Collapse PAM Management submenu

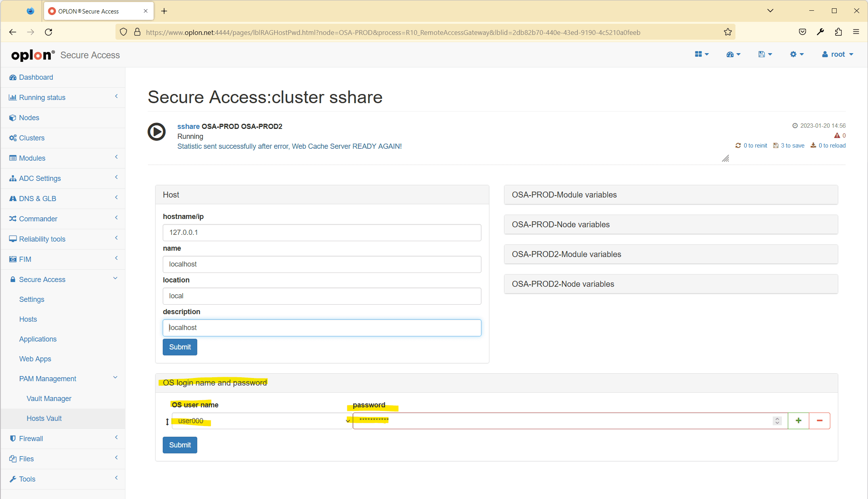63,379
